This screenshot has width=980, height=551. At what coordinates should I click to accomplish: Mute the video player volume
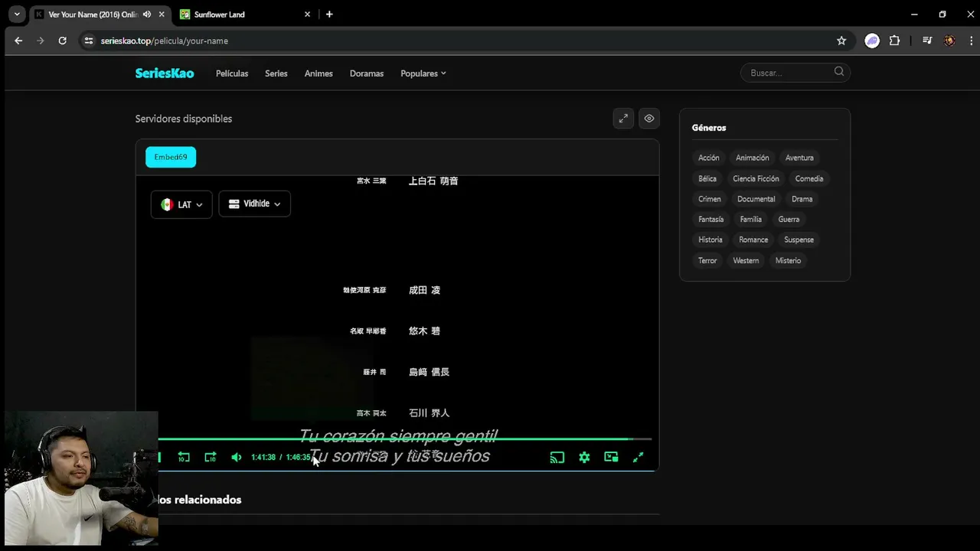(x=237, y=457)
